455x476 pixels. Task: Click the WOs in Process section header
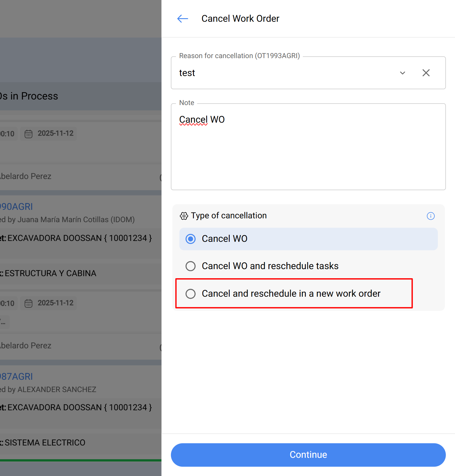[x=29, y=96]
